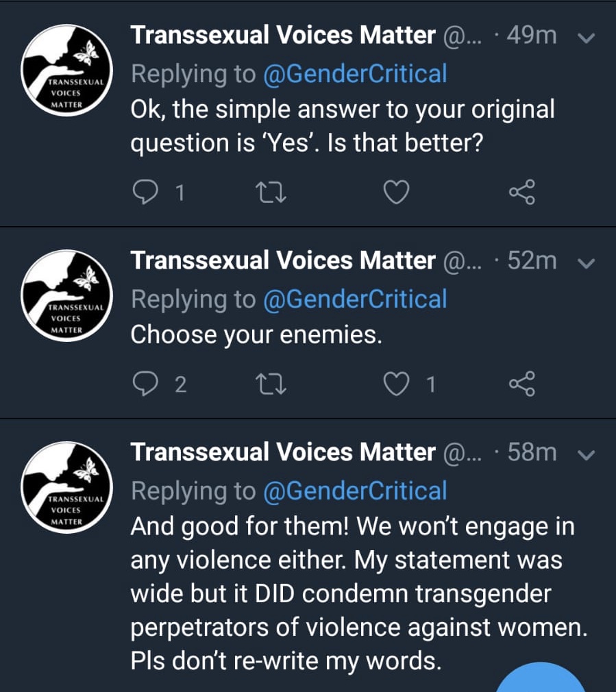Open the 58m tweet options chevron
616x692 pixels.
[x=586, y=454]
